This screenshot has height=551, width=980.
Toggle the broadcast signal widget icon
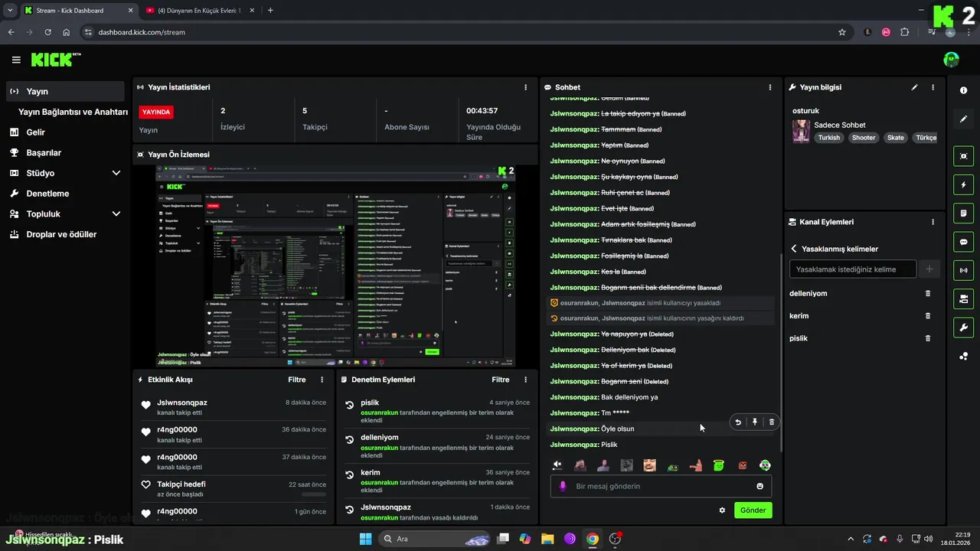pos(963,270)
